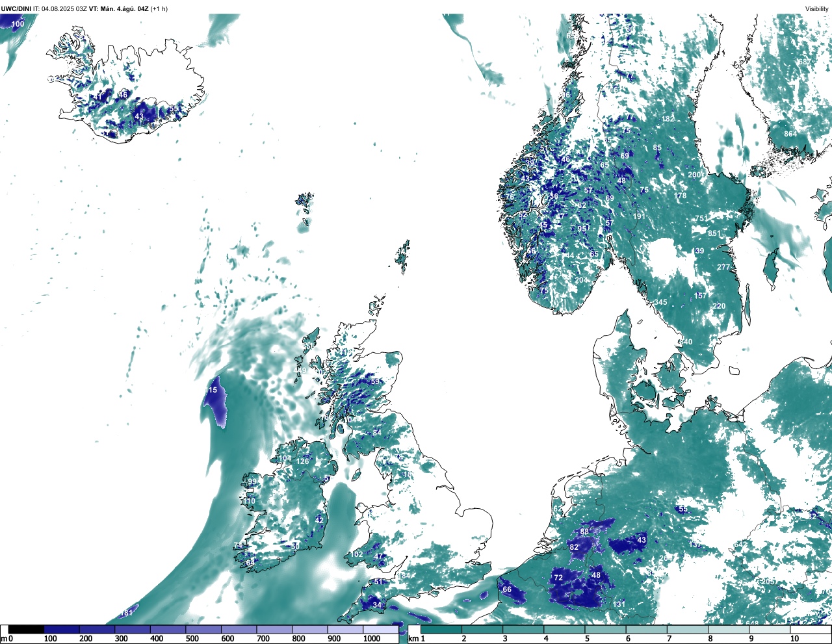This screenshot has width=832, height=644.
Task: Pick the 500–600 m purple legend swatch
Action: 203,629
